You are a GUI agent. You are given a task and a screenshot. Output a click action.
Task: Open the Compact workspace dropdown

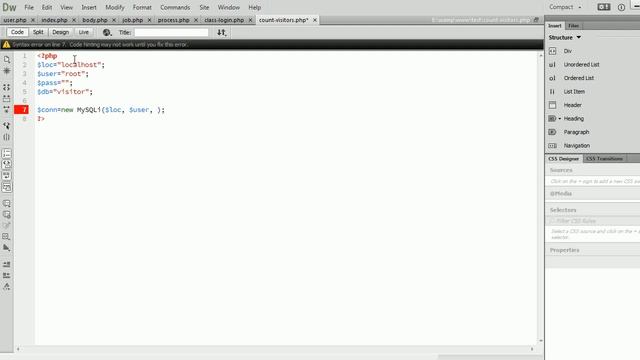click(x=565, y=7)
